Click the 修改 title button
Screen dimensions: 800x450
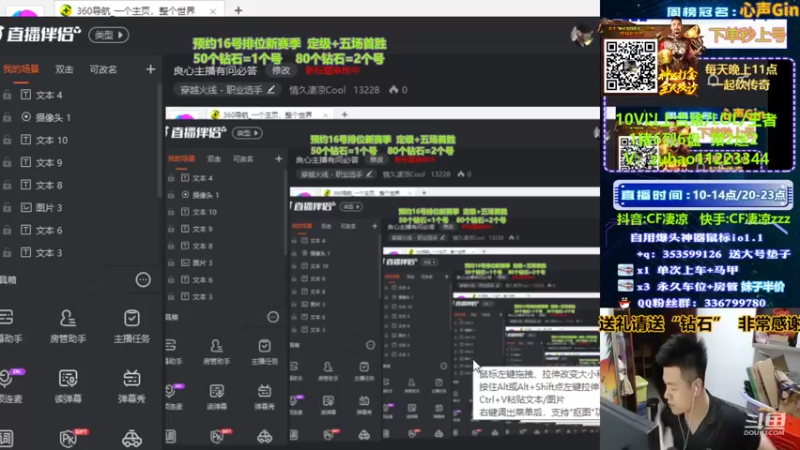point(281,70)
